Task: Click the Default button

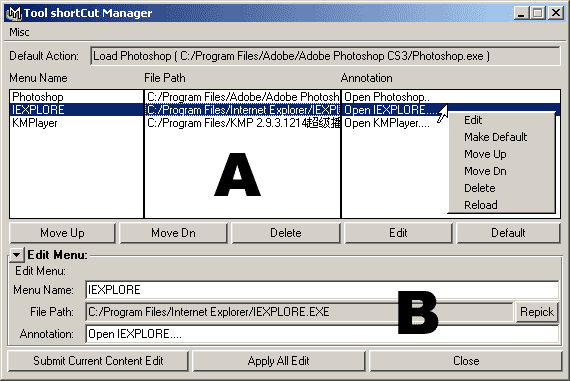Action: [508, 233]
